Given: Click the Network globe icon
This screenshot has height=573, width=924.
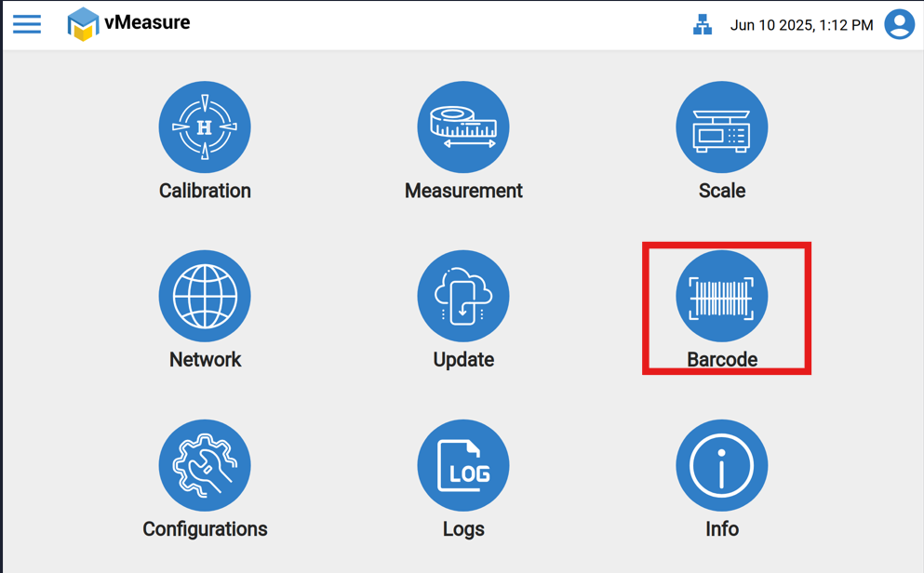Looking at the screenshot, I should [x=205, y=297].
